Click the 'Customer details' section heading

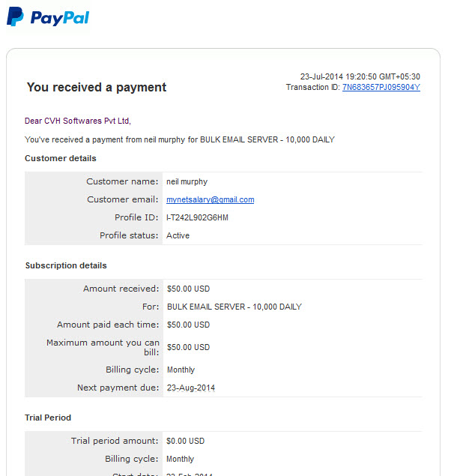coord(61,158)
